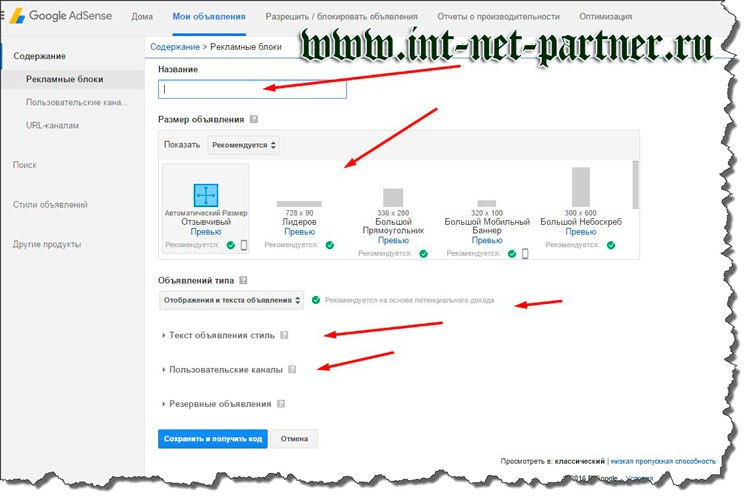Image resolution: width=750 pixels, height=501 pixels.
Task: Select Пользовательские каналы in the sidebar
Action: (x=77, y=102)
